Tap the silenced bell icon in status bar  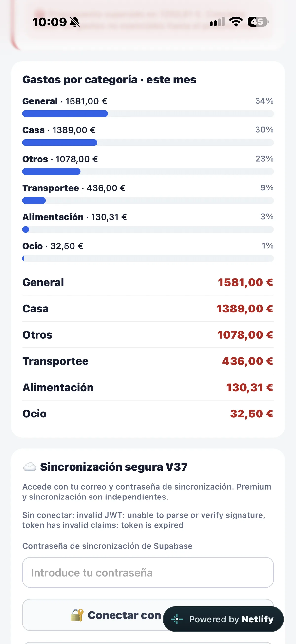[x=75, y=22]
